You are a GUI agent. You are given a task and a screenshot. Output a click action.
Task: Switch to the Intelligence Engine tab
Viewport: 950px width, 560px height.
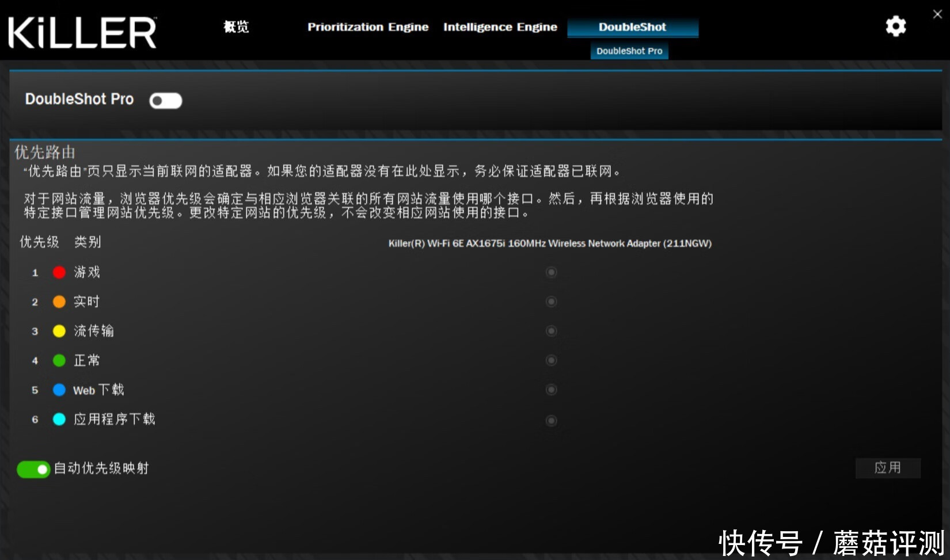(500, 27)
